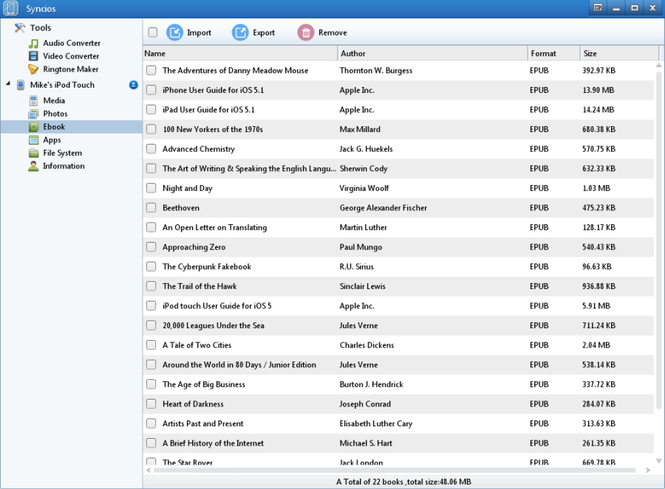The height and width of the screenshot is (489, 665).
Task: Collapse the Mike's iPod Touch tree arrow
Action: [8, 84]
